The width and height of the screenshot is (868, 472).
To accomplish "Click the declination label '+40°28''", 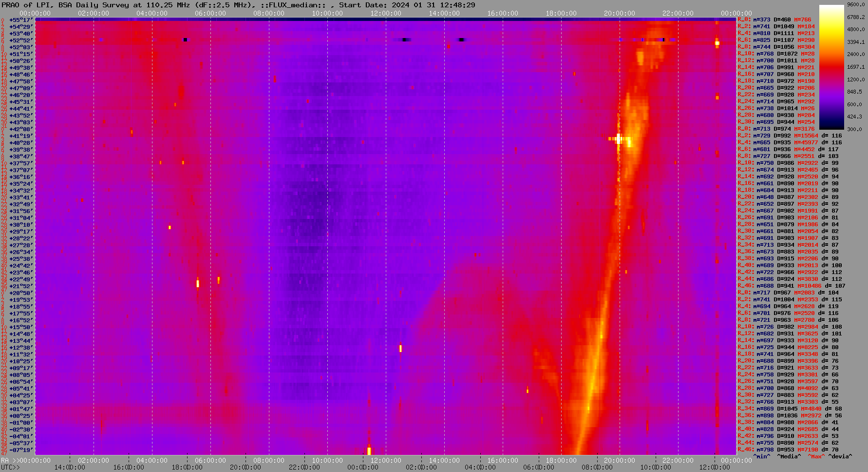I will (x=20, y=143).
